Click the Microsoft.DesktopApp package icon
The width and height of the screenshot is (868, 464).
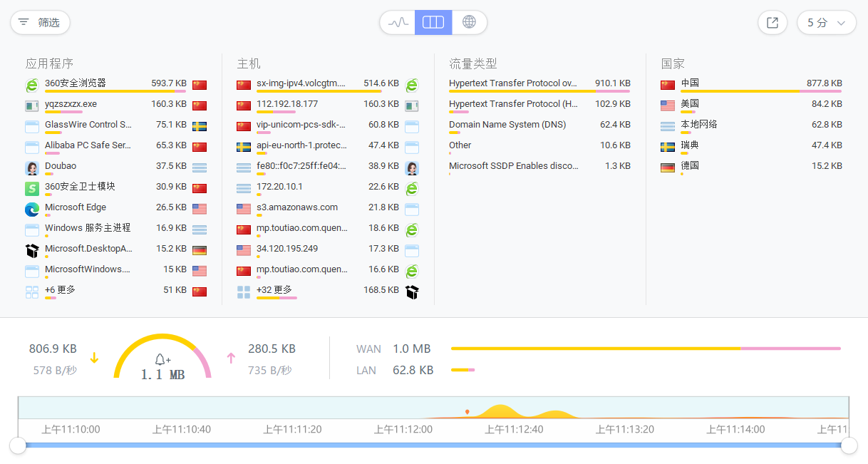click(x=31, y=251)
